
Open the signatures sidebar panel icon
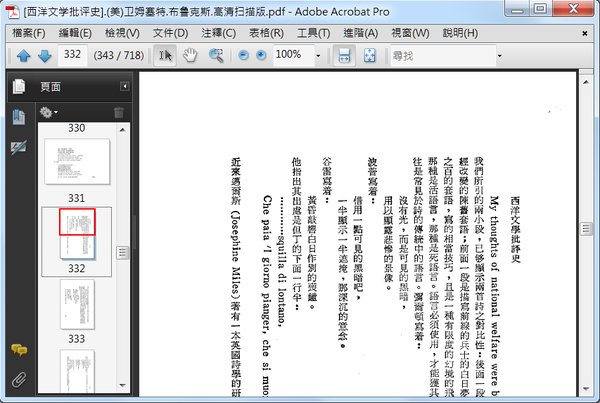coord(19,147)
